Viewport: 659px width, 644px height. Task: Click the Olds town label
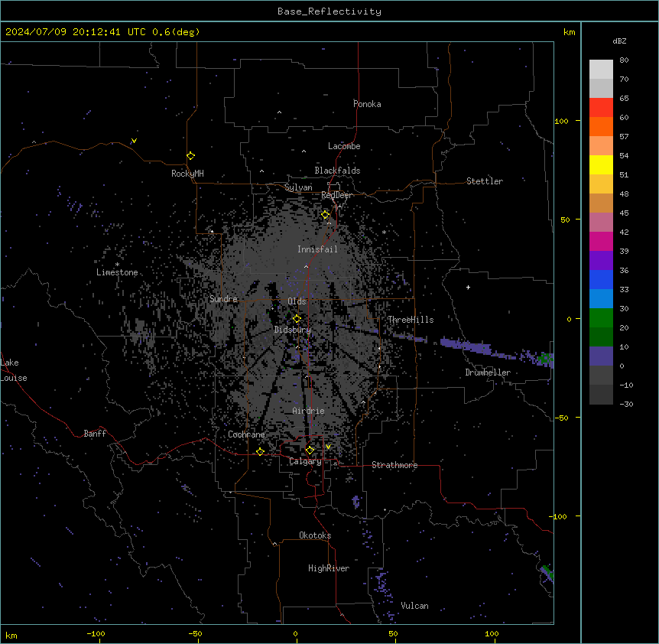(297, 301)
